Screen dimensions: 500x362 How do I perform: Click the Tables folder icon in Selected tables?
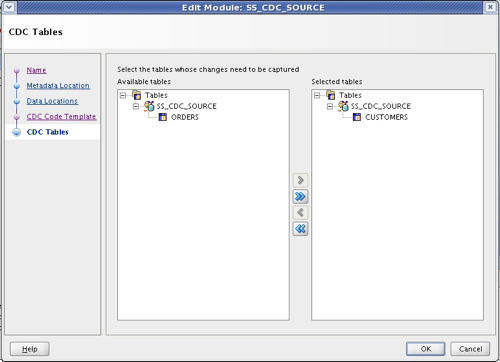point(331,95)
